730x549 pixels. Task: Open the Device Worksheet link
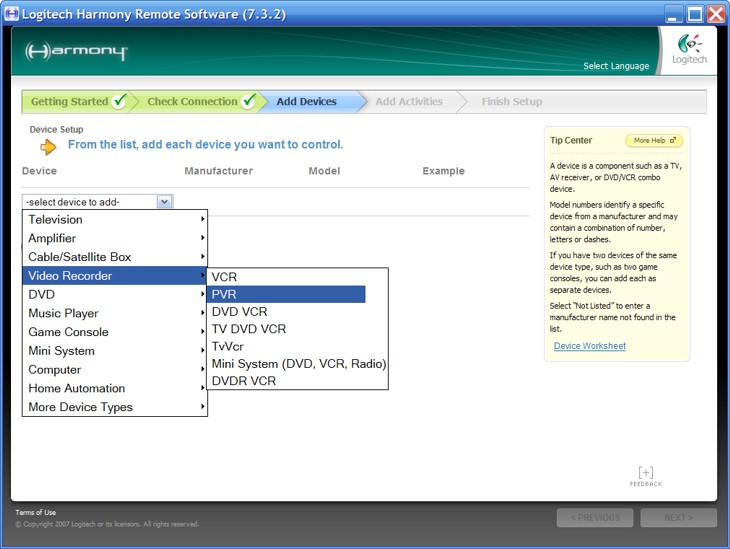pos(589,346)
